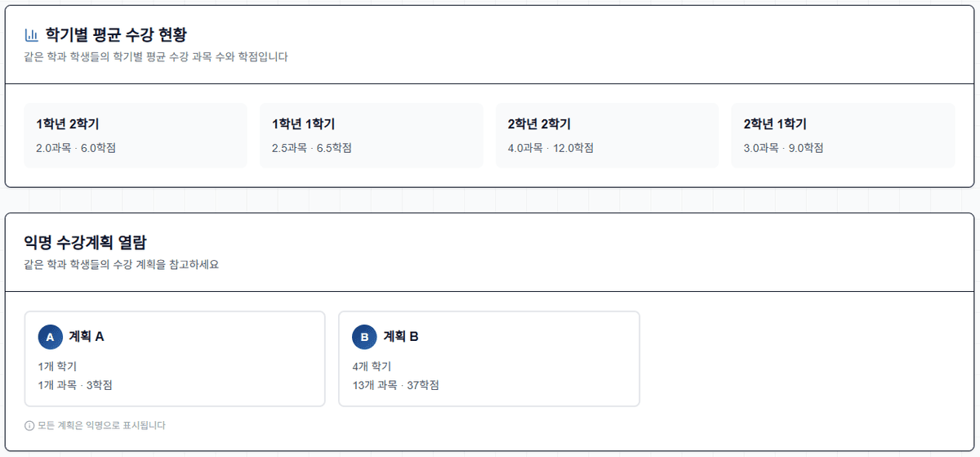Open the 계획 A plan card
Screen dimensions: 980x457
pos(175,358)
